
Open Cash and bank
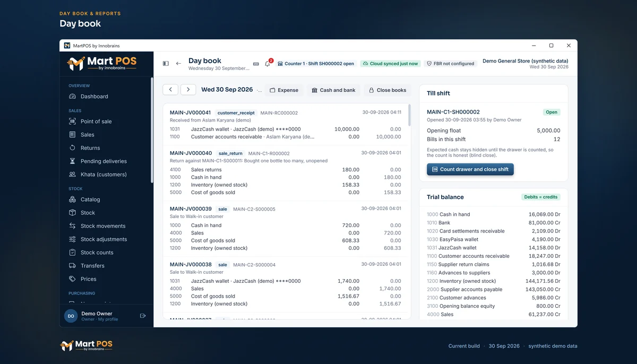click(333, 90)
